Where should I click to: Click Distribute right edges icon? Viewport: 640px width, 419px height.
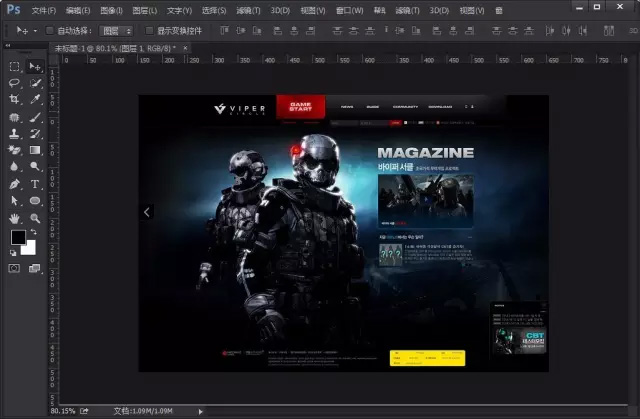(582, 31)
